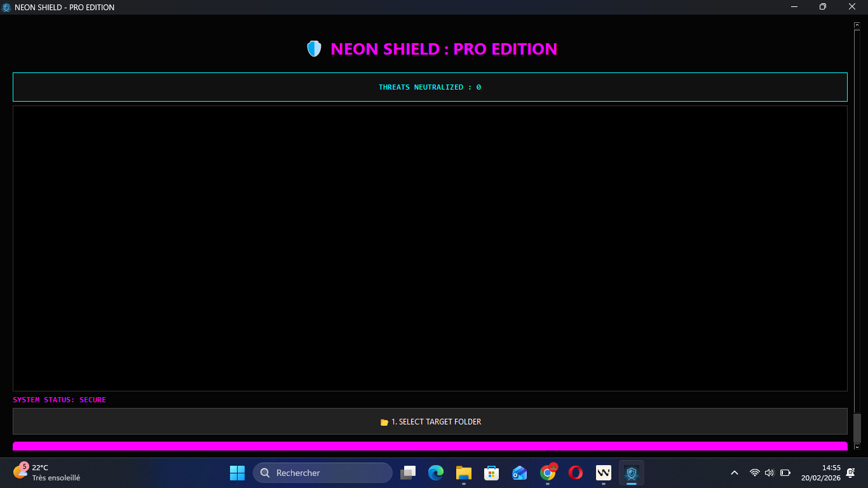
Task: Click the System Status: Secure label
Action: coord(59,400)
